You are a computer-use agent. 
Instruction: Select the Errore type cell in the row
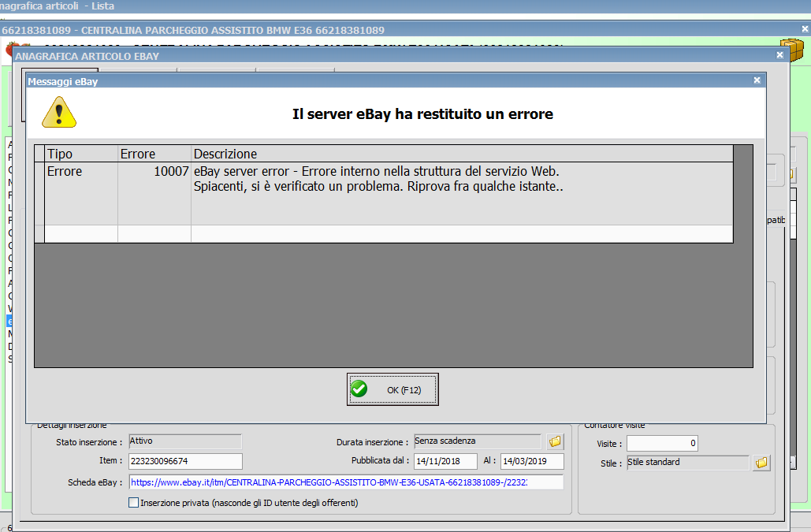point(81,193)
